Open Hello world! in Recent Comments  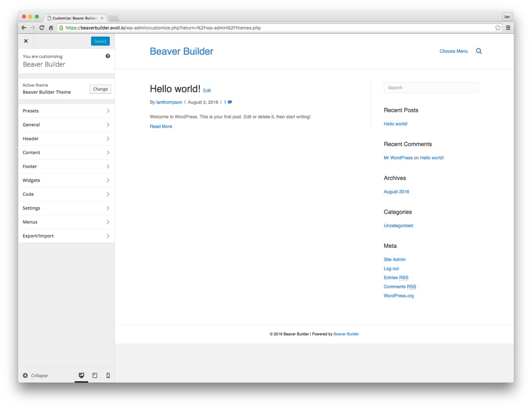[x=432, y=158]
